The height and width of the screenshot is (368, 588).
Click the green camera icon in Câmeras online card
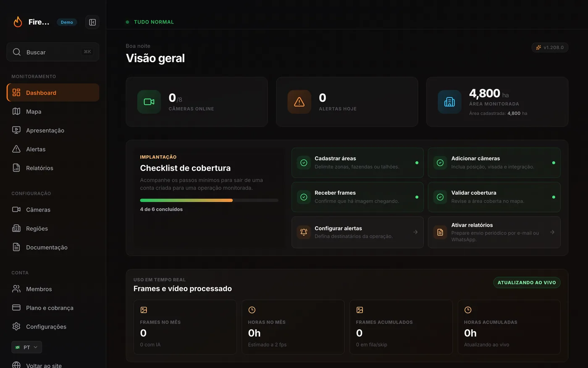[x=149, y=102]
